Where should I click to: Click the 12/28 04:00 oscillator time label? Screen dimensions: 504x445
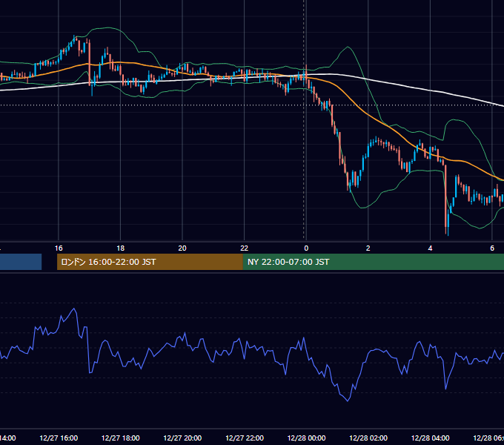point(430,438)
